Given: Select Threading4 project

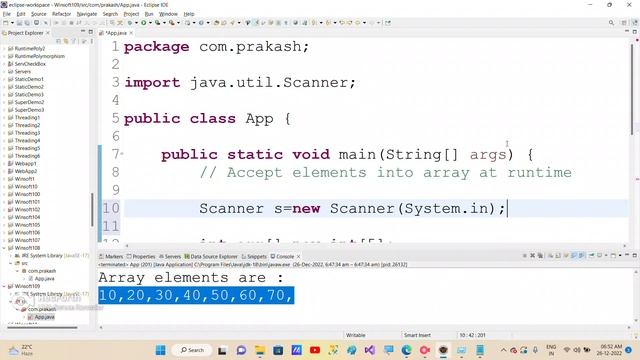Looking at the screenshot, I should point(27,140).
